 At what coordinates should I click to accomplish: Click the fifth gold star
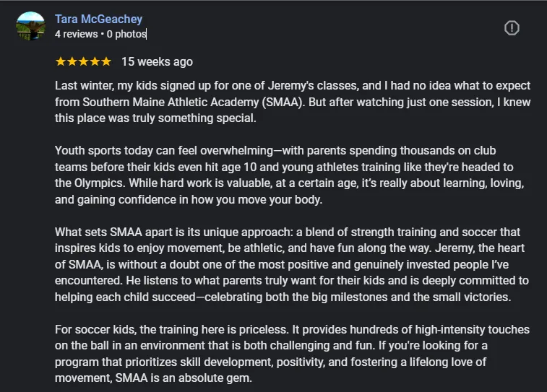[106, 61]
